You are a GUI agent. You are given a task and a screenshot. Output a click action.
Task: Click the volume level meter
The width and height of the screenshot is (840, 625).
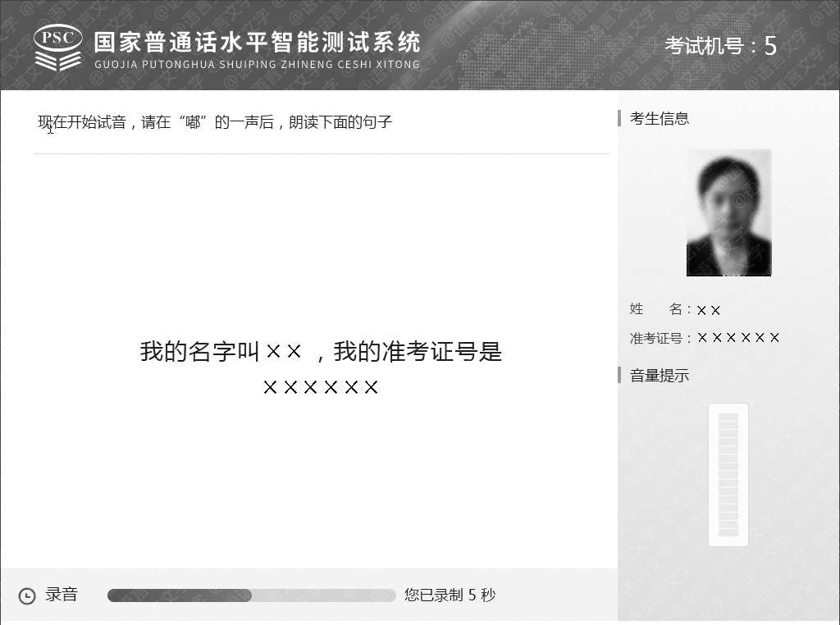pos(728,475)
